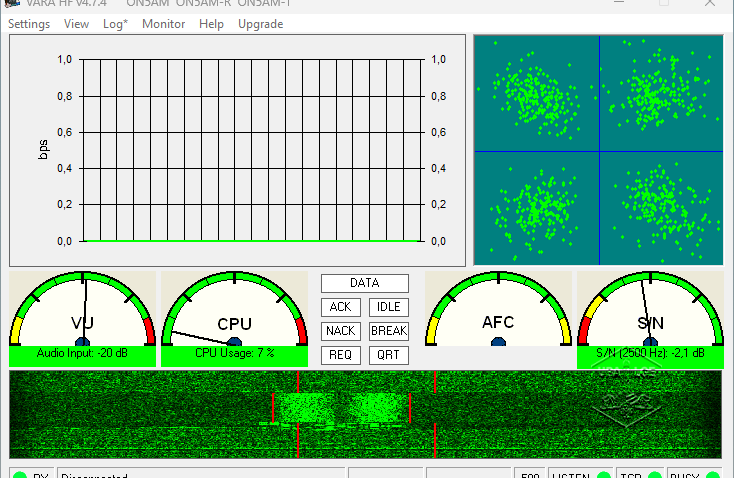Click the BREAK indicator box
The height and width of the screenshot is (478, 734).
tap(388, 331)
